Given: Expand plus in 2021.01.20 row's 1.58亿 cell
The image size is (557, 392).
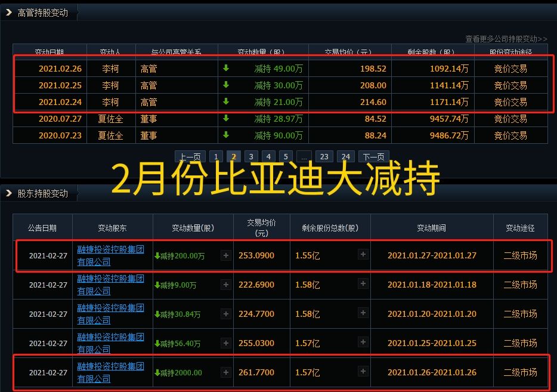Looking at the screenshot, I should point(363,313).
